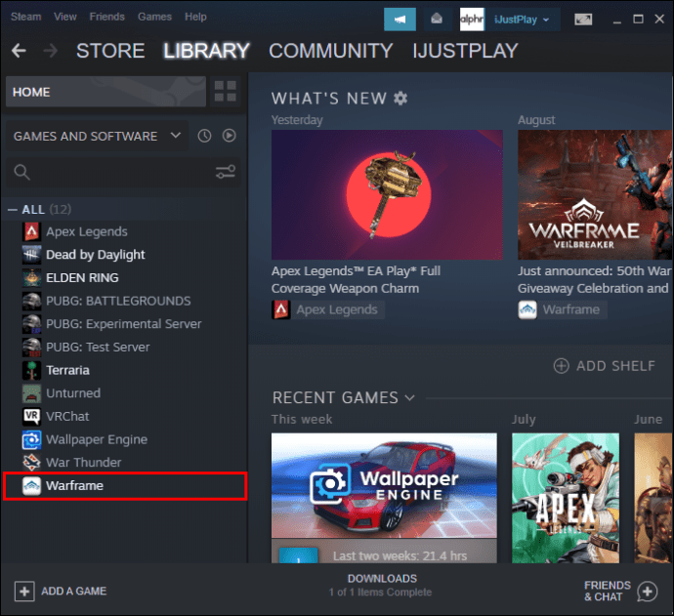Screen dimensions: 674x616
Task: Open the Games menu
Action: tap(154, 17)
